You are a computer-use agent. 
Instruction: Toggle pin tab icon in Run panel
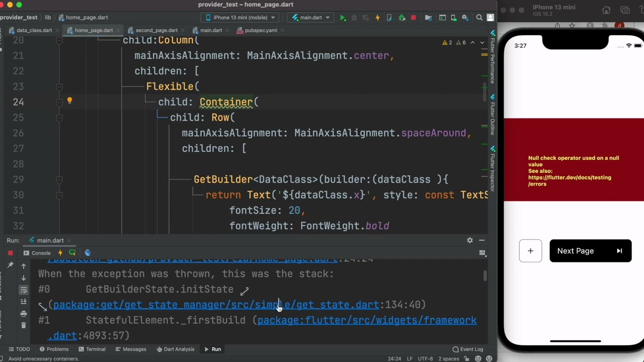[x=10, y=265]
